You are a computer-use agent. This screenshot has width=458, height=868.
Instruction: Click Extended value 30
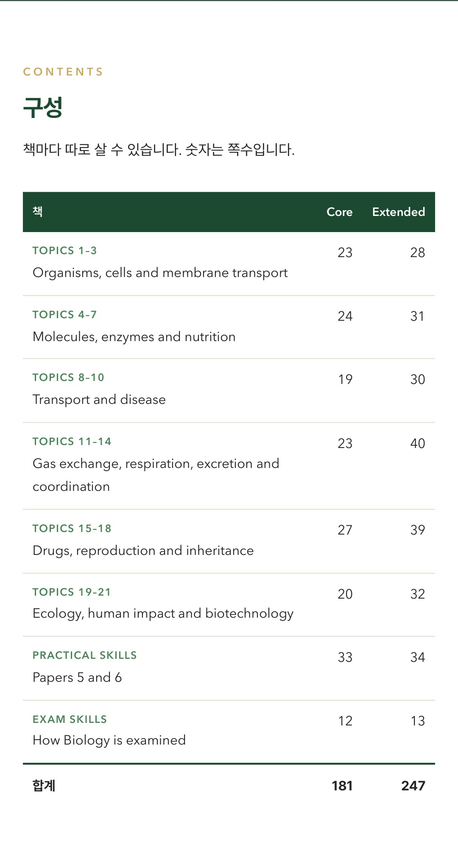tap(418, 379)
